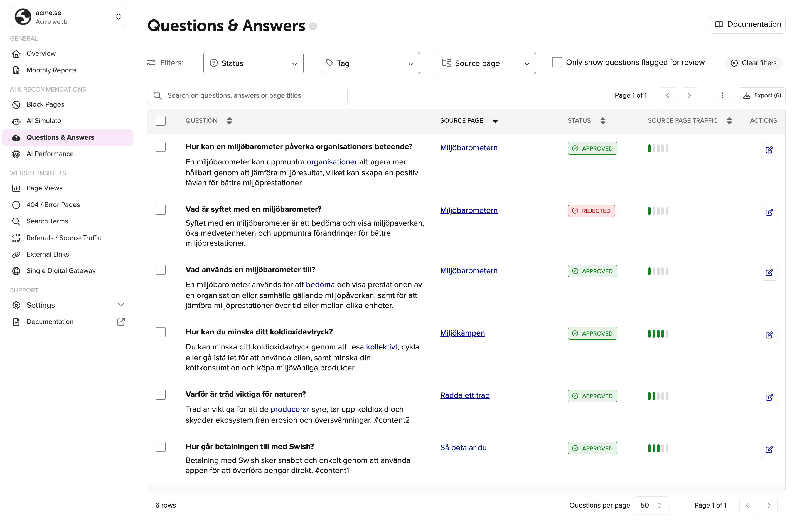Navigate to Referrals / Source Traffic

64,238
